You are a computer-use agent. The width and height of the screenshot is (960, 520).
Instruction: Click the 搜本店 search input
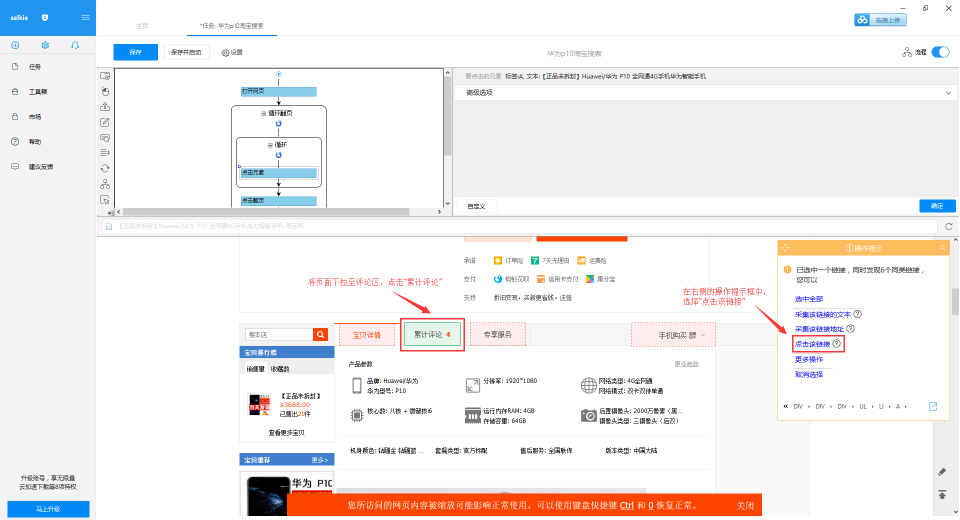[x=279, y=334]
